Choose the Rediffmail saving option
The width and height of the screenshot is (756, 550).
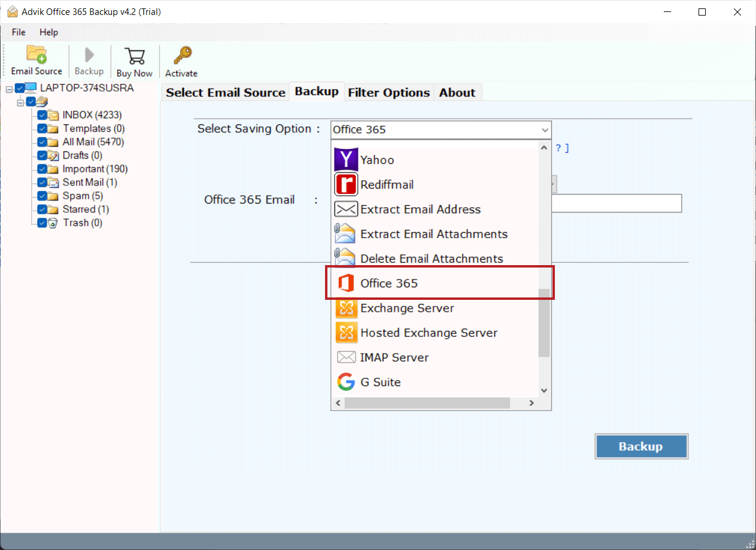click(x=387, y=184)
